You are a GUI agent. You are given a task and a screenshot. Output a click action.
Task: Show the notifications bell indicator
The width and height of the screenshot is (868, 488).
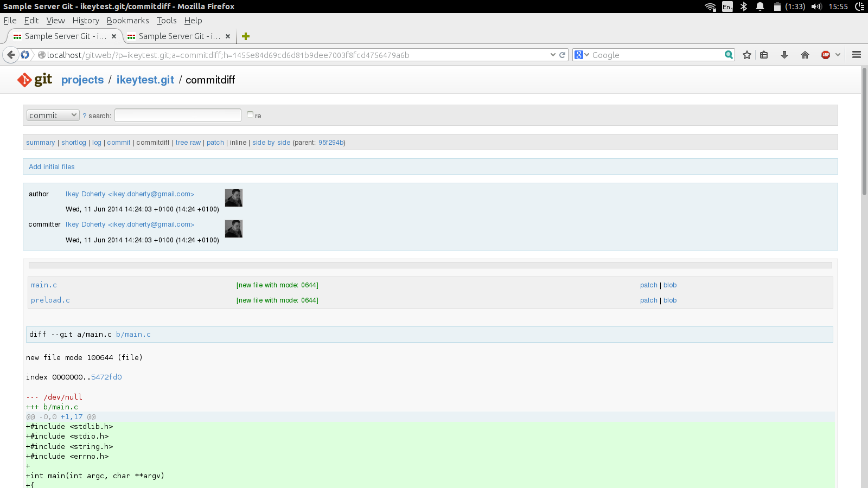(760, 7)
